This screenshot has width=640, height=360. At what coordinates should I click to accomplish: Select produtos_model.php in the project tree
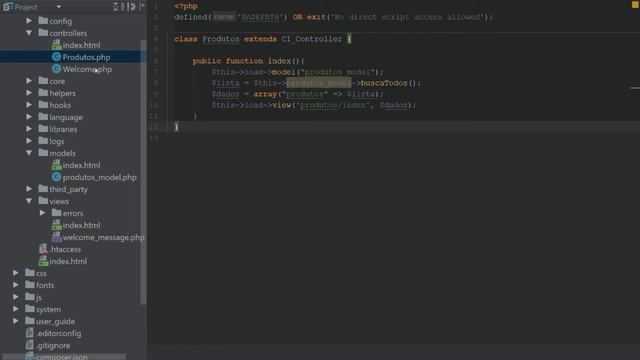(100, 178)
